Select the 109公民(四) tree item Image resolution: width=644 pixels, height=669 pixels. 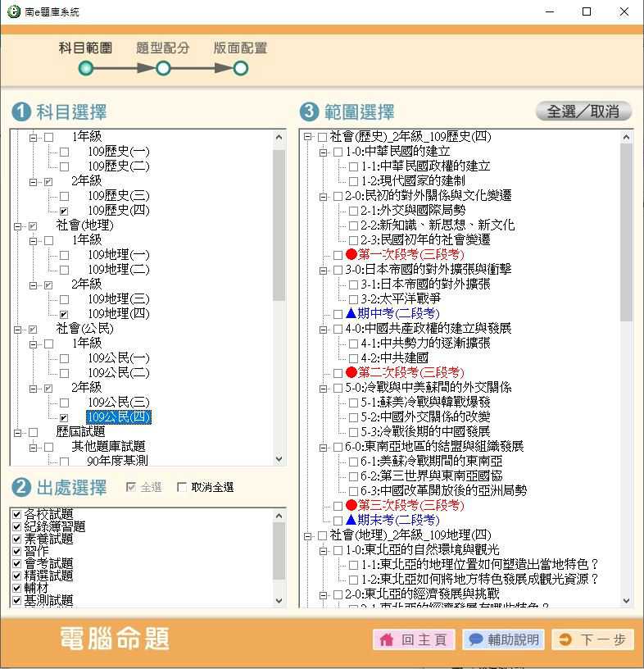coord(119,416)
